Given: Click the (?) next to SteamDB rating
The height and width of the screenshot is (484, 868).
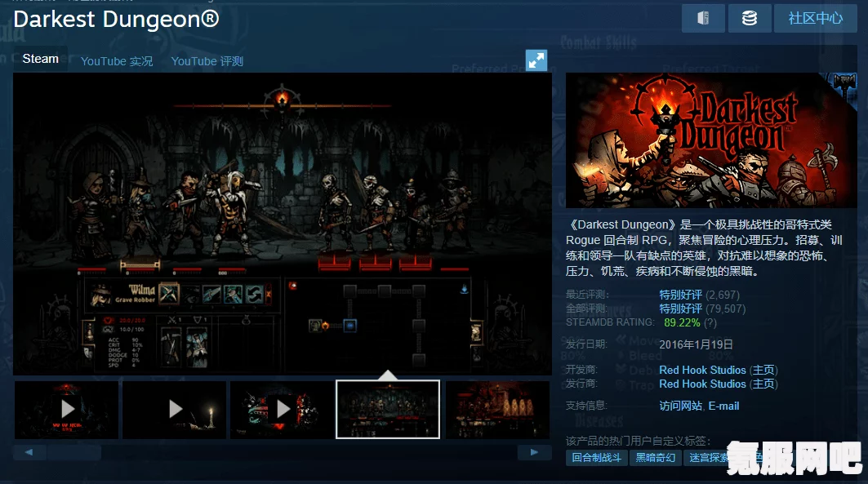Looking at the screenshot, I should click(x=710, y=322).
